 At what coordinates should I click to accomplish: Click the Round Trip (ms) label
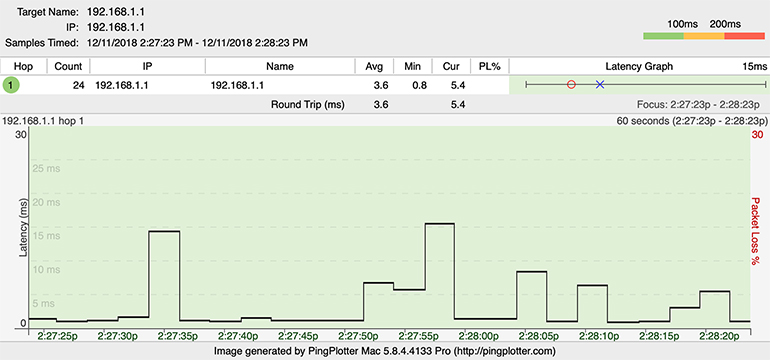coord(308,104)
